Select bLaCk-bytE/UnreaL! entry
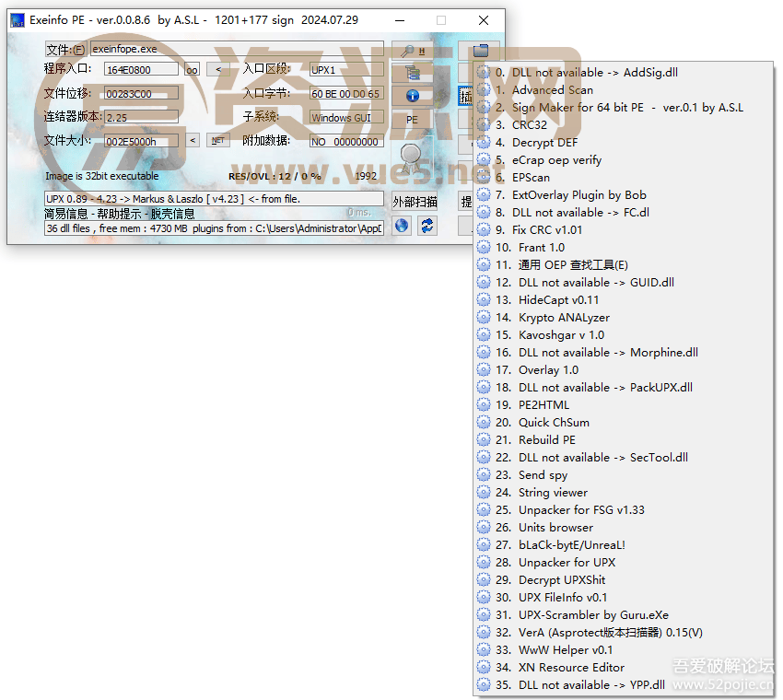The width and height of the screenshot is (783, 700). (x=623, y=544)
